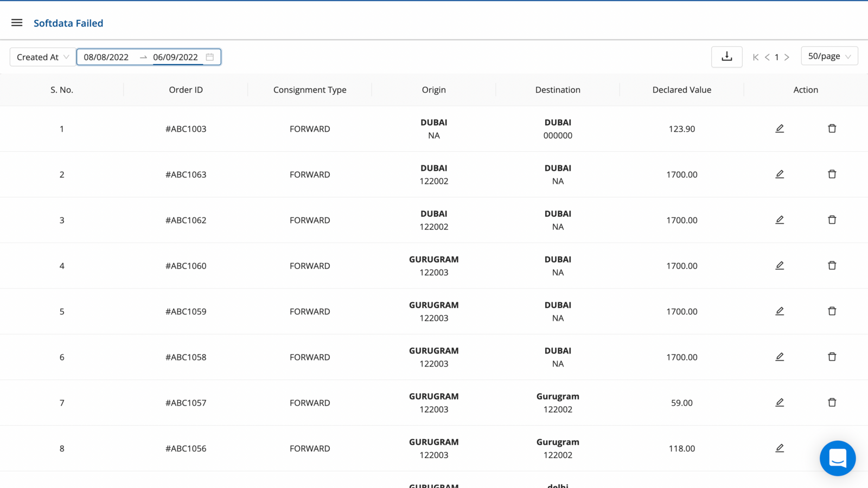Delete order #ABC1062 using trash icon
This screenshot has height=488, width=868.
832,220
